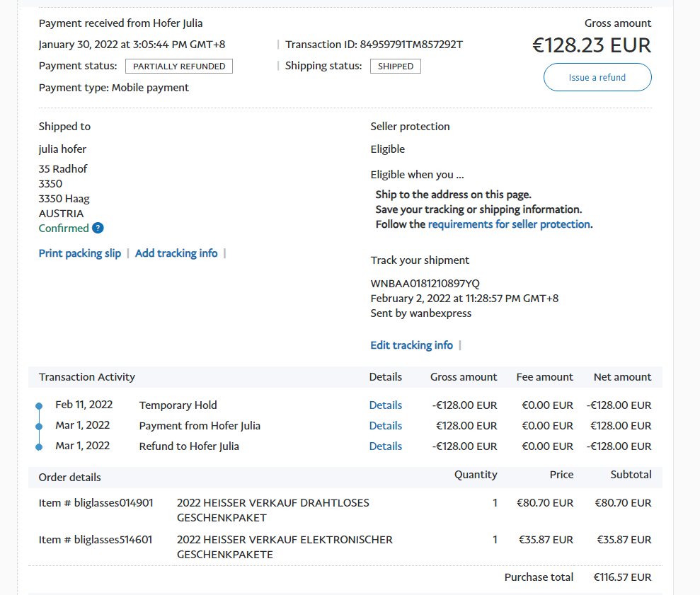The width and height of the screenshot is (700, 595).
Task: Open requirements for seller protection link
Action: (x=509, y=224)
